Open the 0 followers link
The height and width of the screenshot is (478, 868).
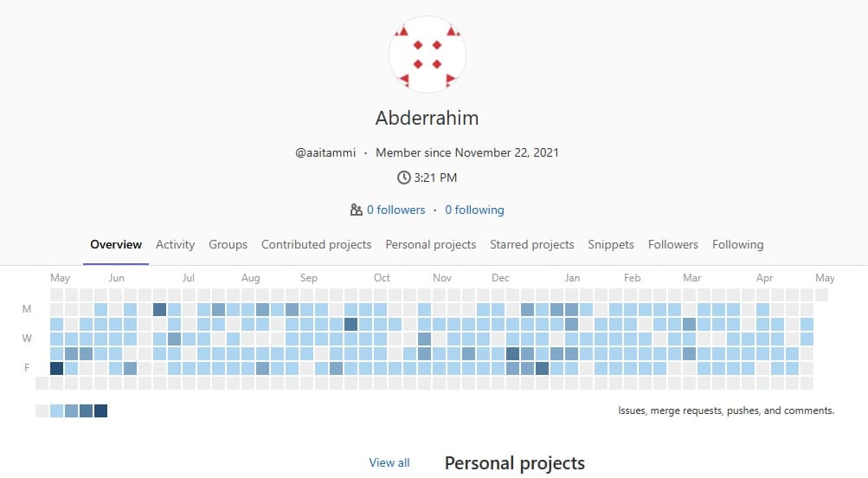pos(395,210)
